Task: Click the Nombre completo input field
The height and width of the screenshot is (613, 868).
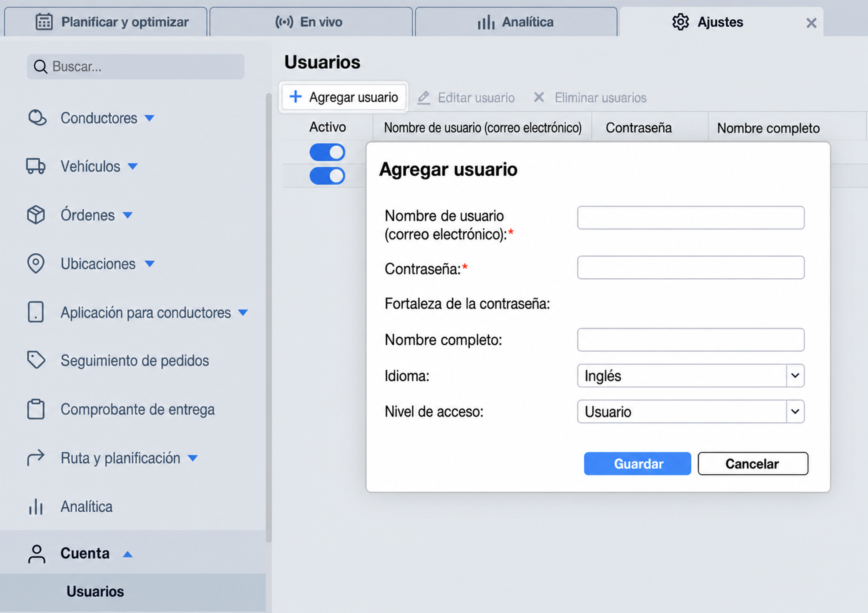Action: pyautogui.click(x=690, y=340)
